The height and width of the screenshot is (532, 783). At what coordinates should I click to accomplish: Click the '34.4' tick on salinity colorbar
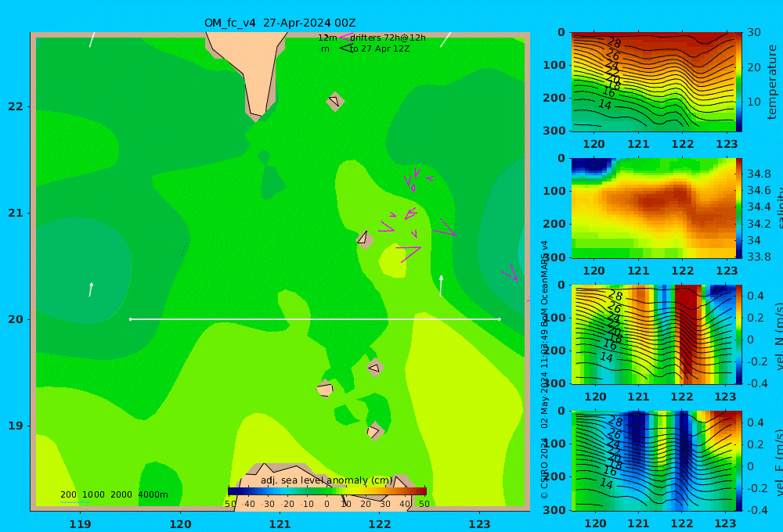(x=759, y=207)
